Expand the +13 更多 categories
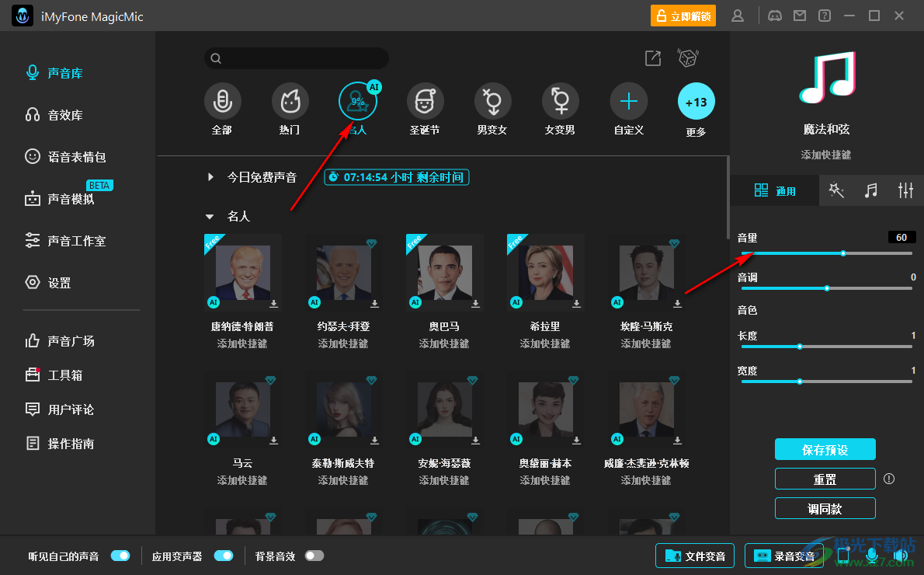 pyautogui.click(x=696, y=102)
